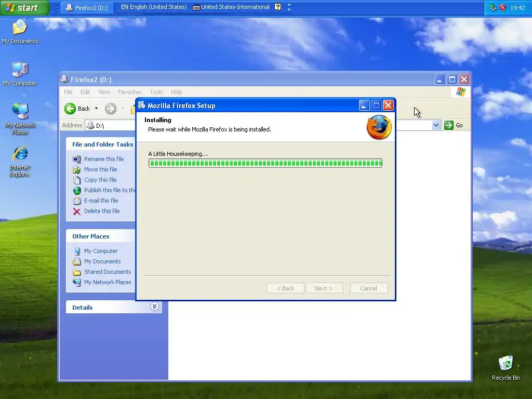Click the My Network Places icon in Other Places
The width and height of the screenshot is (532, 399).
[x=77, y=282]
